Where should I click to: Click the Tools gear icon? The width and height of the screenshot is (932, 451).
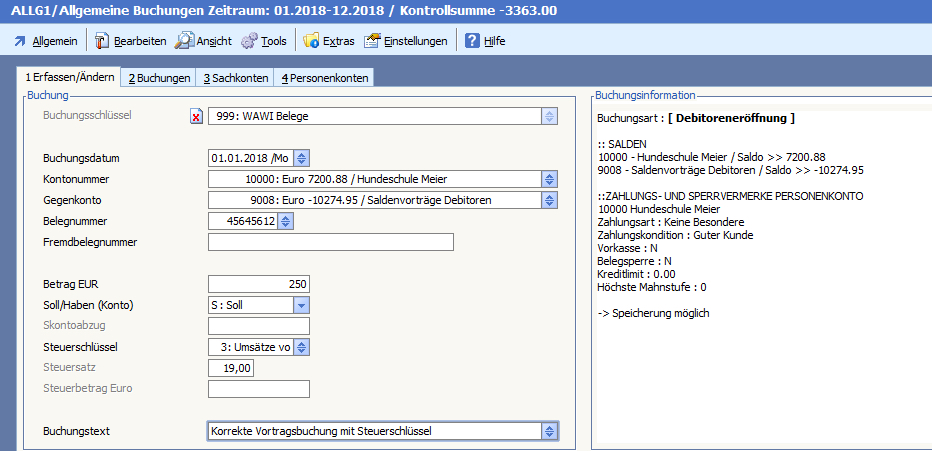click(x=249, y=41)
